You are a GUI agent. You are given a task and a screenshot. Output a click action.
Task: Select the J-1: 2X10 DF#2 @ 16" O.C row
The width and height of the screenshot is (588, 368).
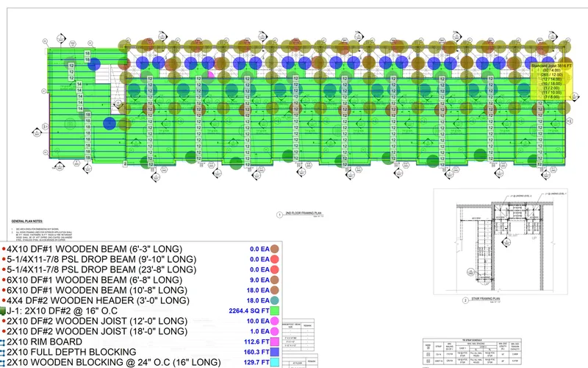140,311
